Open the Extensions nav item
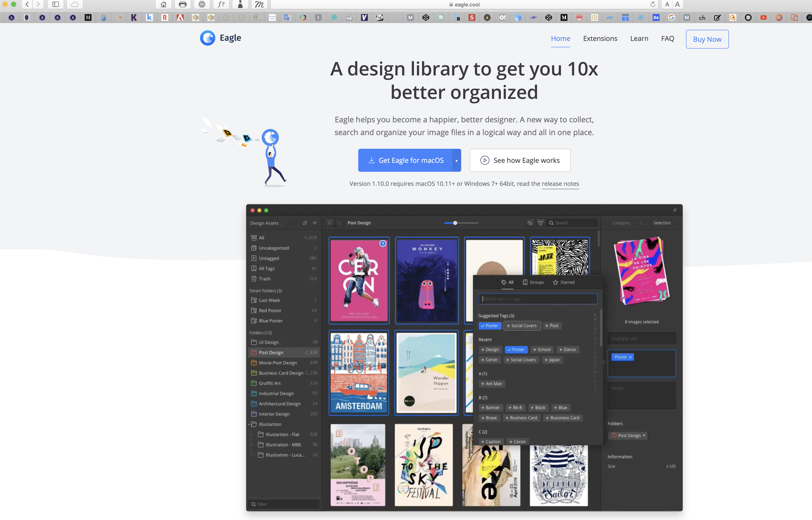This screenshot has height=520, width=812. pos(600,39)
